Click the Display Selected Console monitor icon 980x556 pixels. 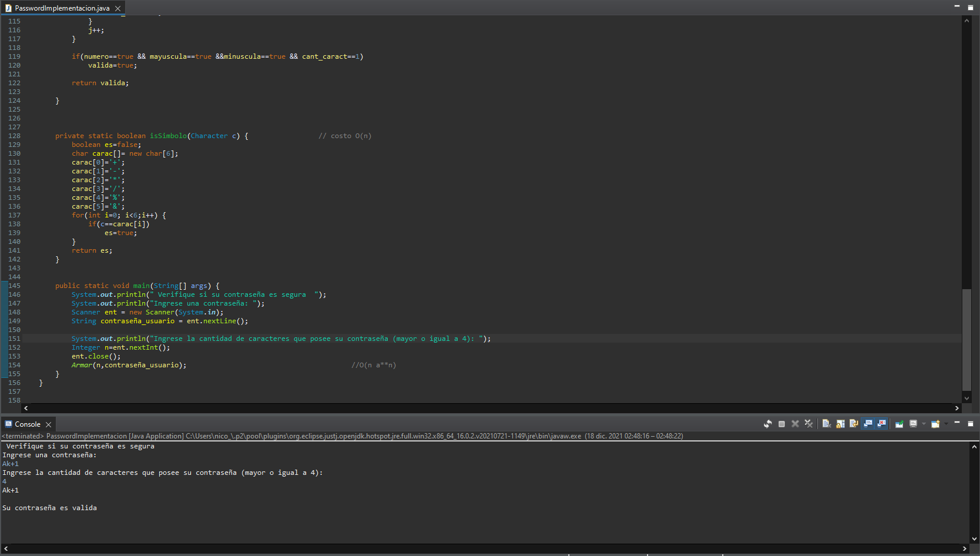coord(913,424)
